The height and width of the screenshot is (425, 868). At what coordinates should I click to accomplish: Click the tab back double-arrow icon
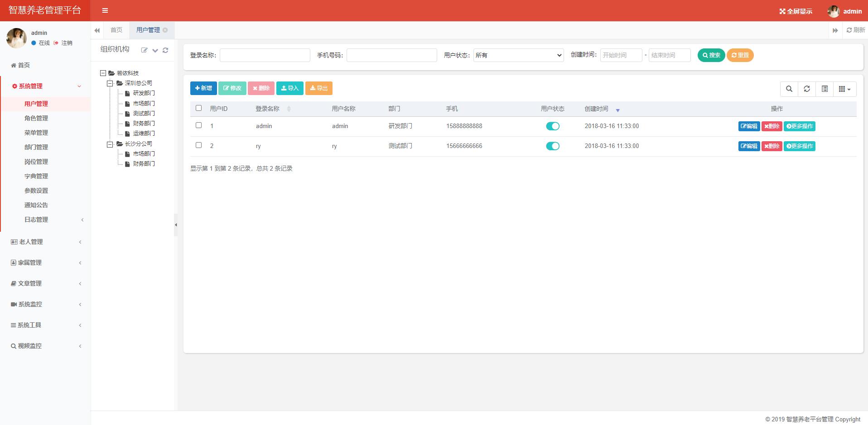tap(97, 30)
